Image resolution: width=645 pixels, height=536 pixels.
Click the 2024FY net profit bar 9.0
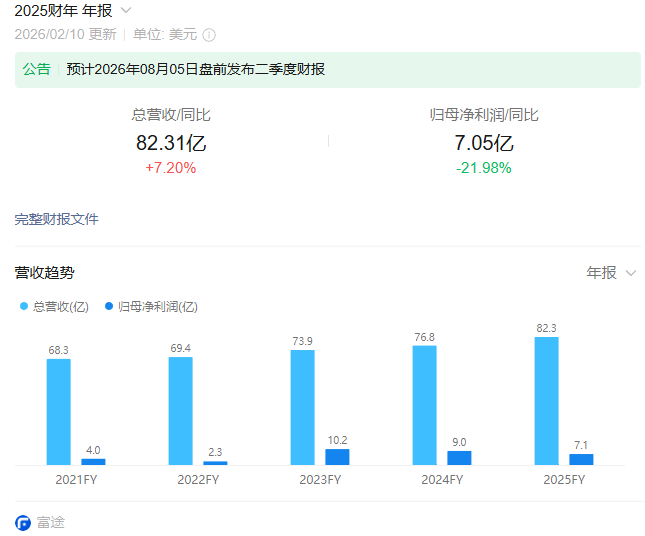point(459,458)
